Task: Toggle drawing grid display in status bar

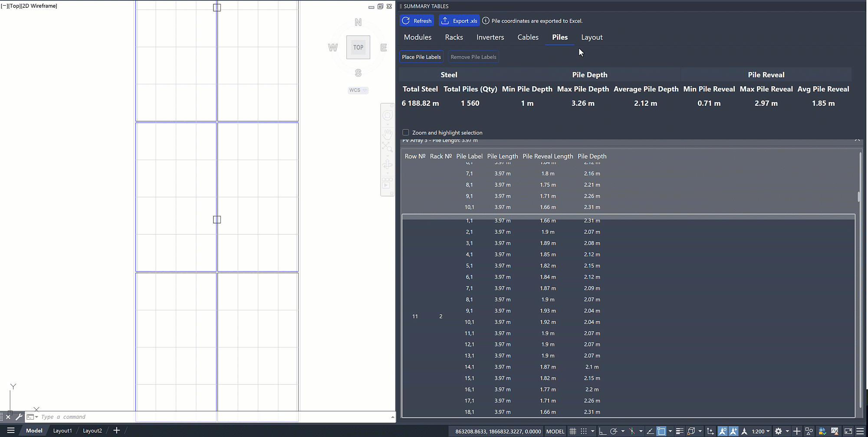Action: 572,431
